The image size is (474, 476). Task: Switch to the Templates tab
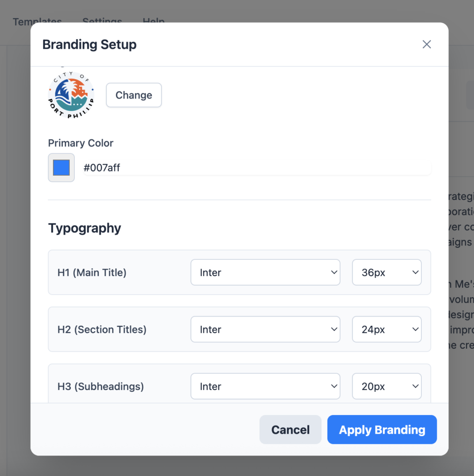(x=37, y=20)
